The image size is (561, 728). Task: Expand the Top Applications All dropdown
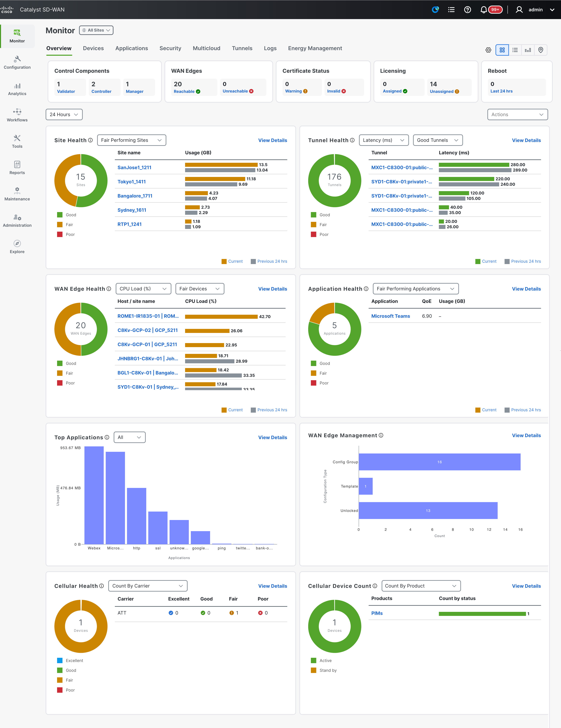pyautogui.click(x=130, y=437)
